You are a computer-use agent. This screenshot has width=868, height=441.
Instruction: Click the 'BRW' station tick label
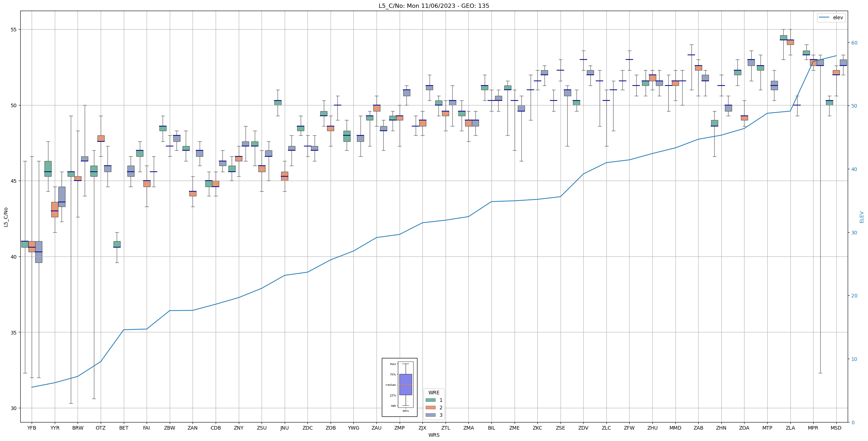click(x=78, y=428)
